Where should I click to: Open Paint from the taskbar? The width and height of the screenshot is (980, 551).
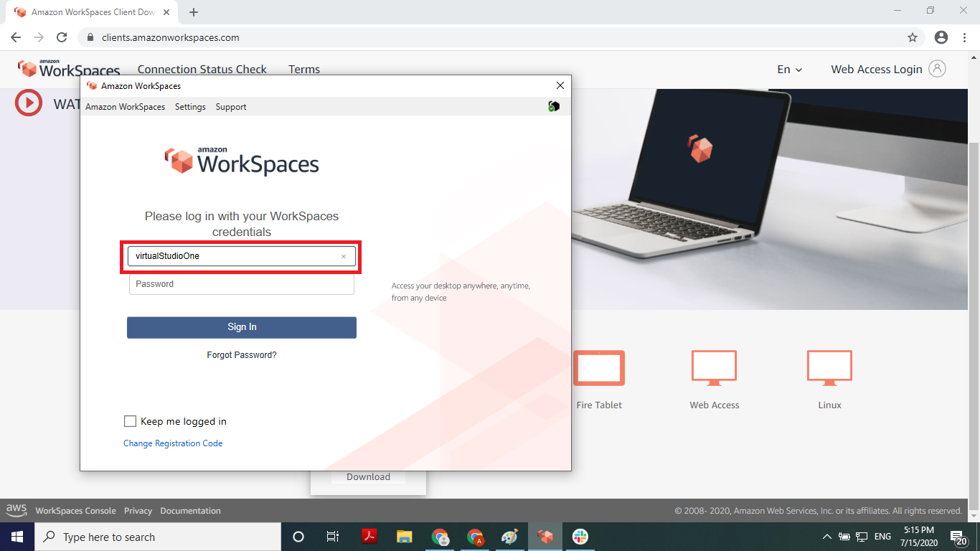tap(509, 537)
